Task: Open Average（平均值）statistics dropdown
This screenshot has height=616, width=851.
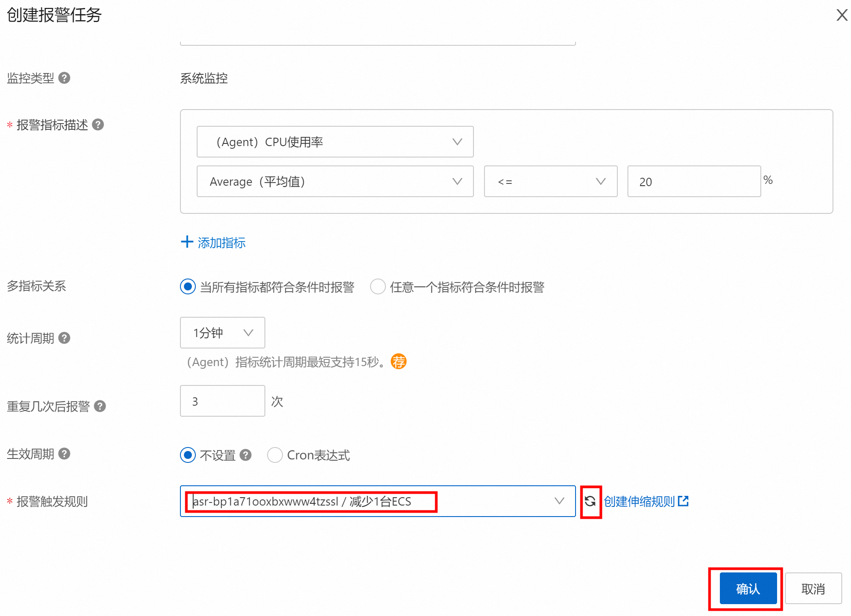Action: coord(335,181)
